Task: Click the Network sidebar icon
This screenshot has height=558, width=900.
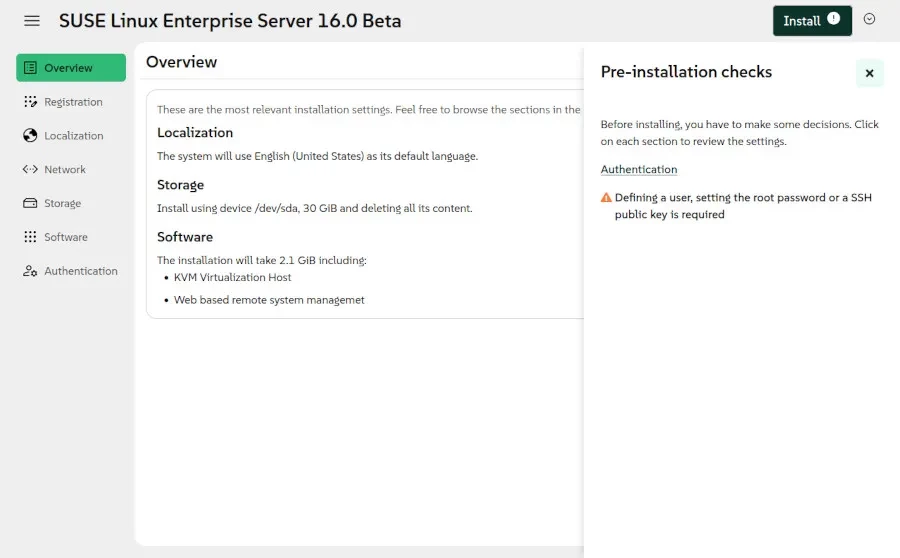Action: click(30, 170)
